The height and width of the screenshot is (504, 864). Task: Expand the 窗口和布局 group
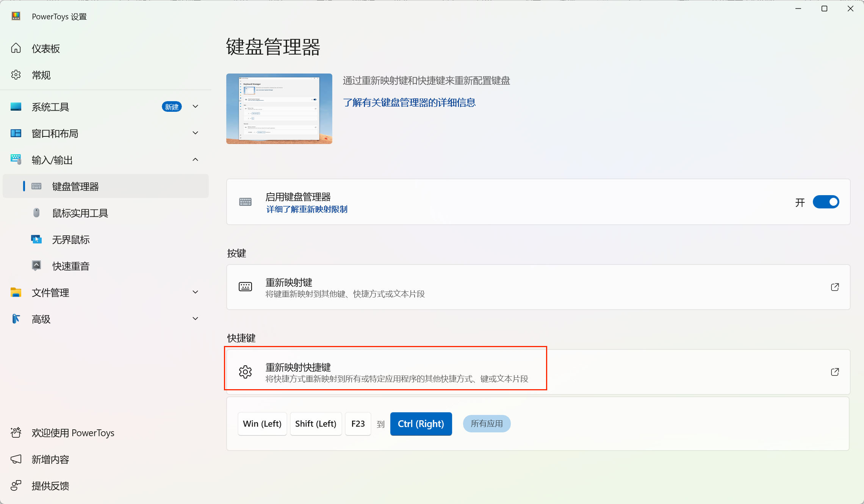coord(196,133)
